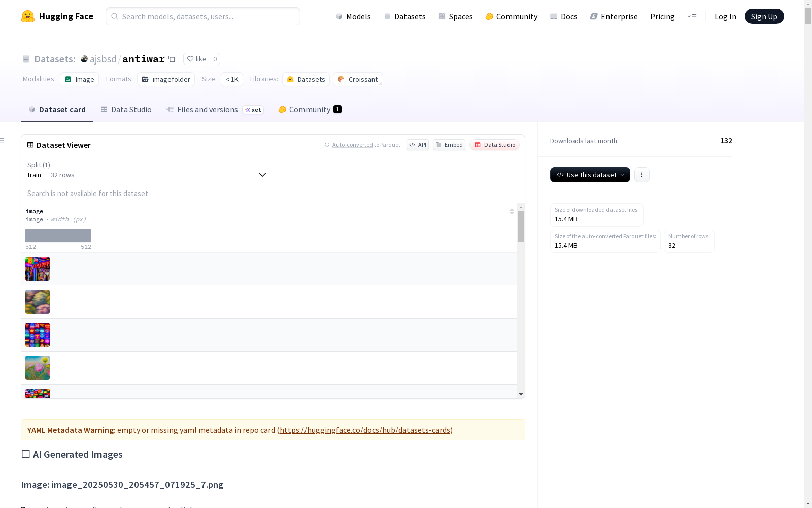Click the Sign Up button

tap(764, 16)
